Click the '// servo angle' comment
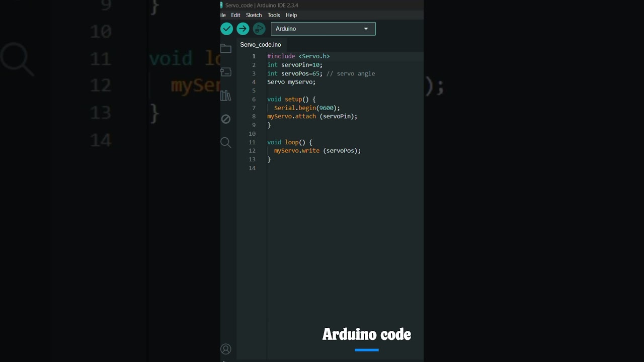The height and width of the screenshot is (362, 644). 351,73
